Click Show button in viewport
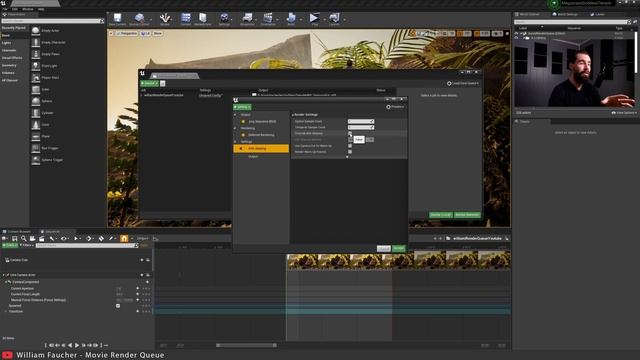Image resolution: width=640 pixels, height=360 pixels. [x=158, y=33]
